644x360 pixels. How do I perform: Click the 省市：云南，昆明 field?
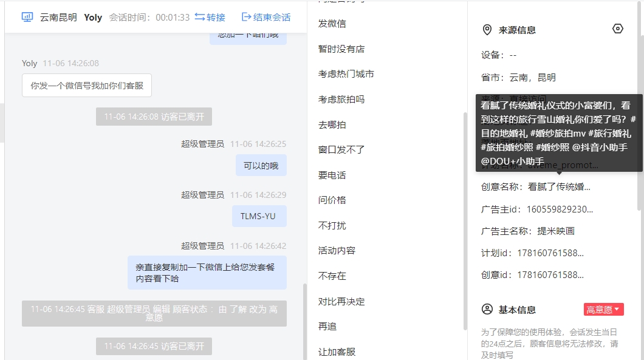click(x=518, y=78)
